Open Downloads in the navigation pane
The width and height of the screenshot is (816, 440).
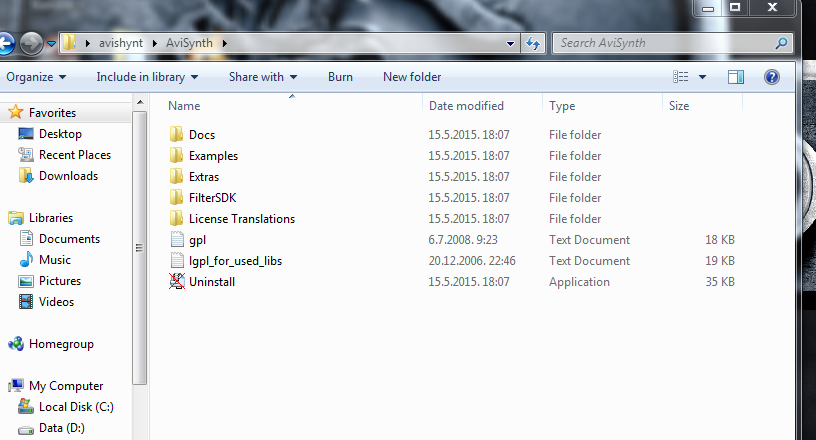point(68,176)
